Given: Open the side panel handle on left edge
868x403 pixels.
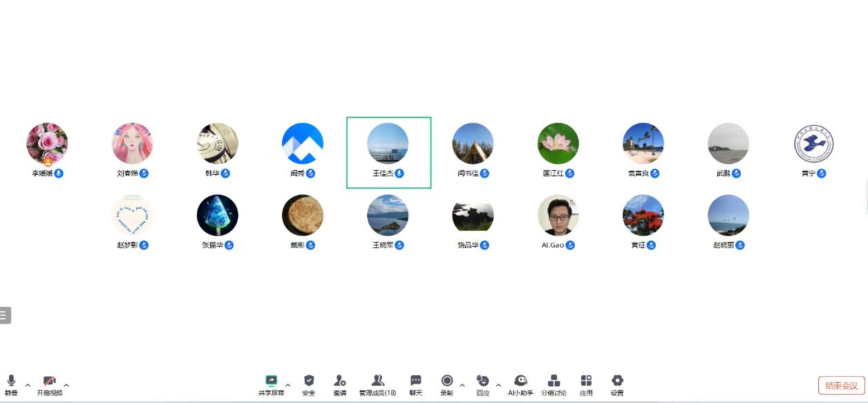Looking at the screenshot, I should pos(5,315).
